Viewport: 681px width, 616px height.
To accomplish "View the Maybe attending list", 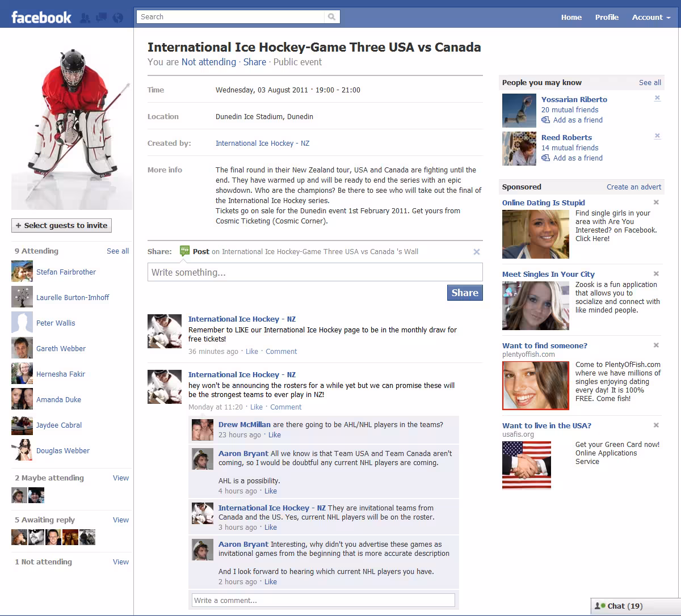I will (121, 478).
